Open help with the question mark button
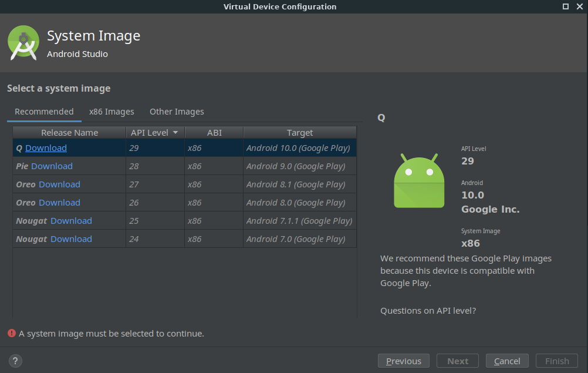 click(x=16, y=361)
